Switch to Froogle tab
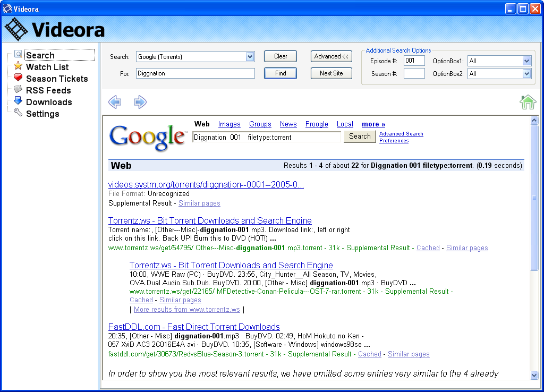The image size is (544, 392). (x=317, y=124)
